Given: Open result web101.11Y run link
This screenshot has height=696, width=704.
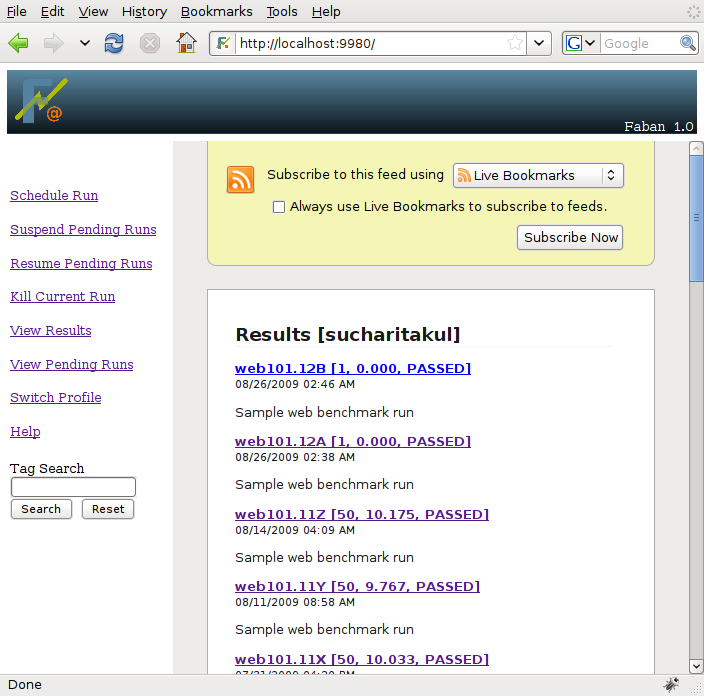Looking at the screenshot, I should (x=357, y=587).
